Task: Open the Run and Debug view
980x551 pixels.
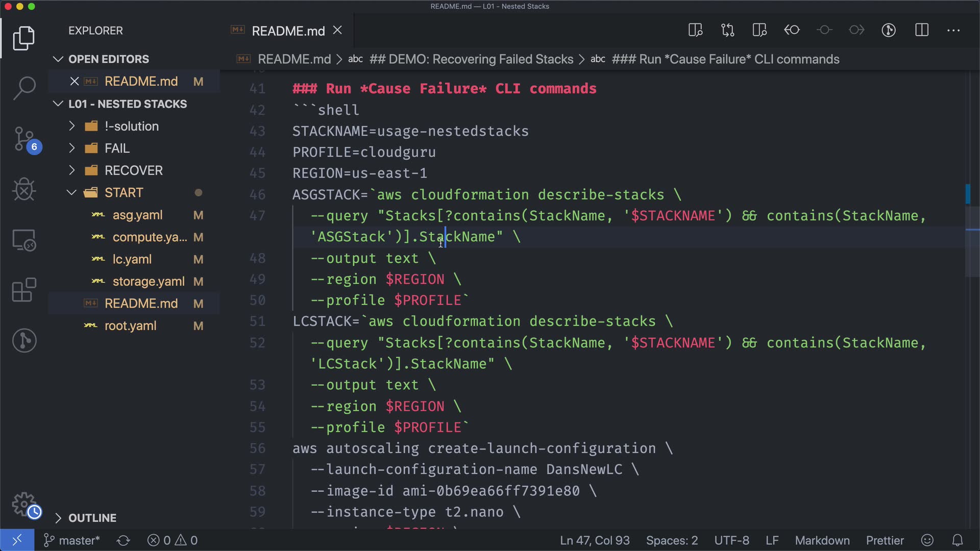Action: (x=24, y=189)
